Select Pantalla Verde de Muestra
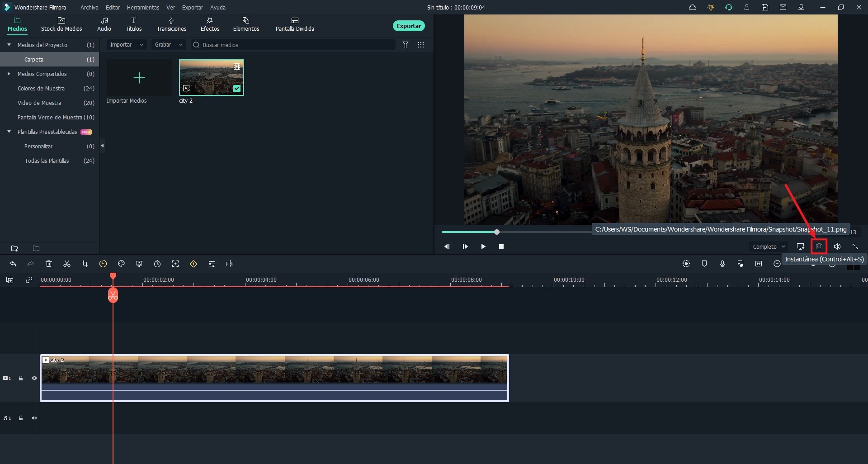Image resolution: width=868 pixels, height=464 pixels. [x=50, y=117]
